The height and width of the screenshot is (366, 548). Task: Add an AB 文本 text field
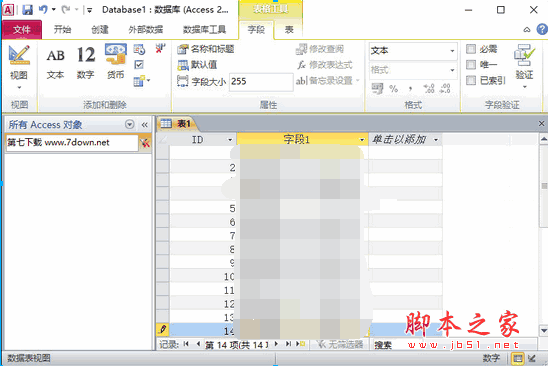56,64
